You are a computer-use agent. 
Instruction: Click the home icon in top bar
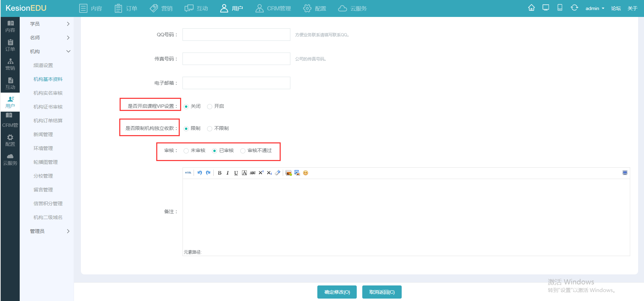click(531, 8)
